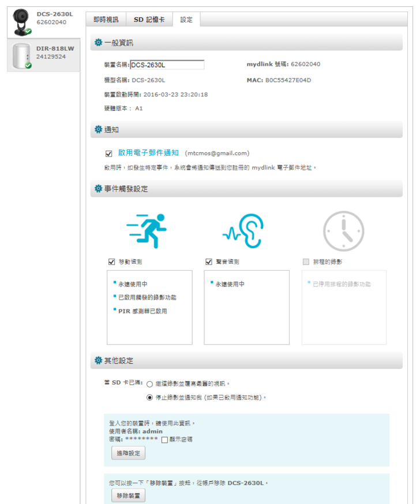Click the green status check on DIR-818LW
This screenshot has width=420, height=504.
click(28, 65)
